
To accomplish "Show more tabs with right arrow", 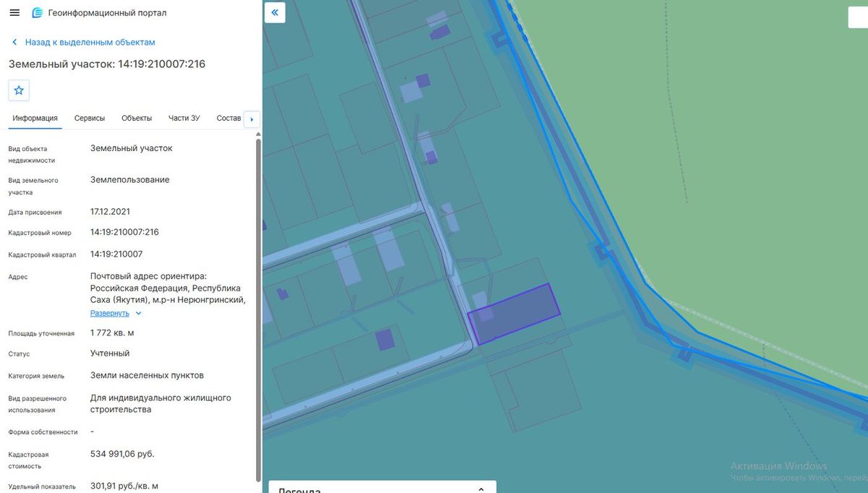I will point(252,119).
